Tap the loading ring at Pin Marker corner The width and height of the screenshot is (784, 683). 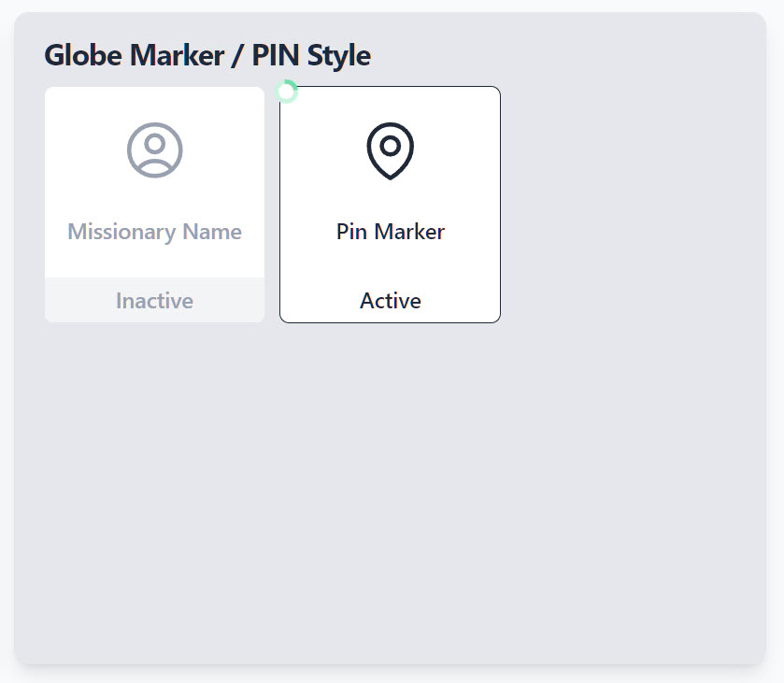pos(287,92)
